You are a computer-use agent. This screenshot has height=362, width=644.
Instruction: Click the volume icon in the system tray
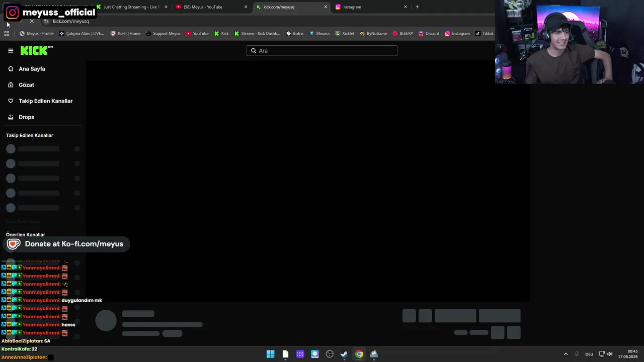click(x=610, y=354)
